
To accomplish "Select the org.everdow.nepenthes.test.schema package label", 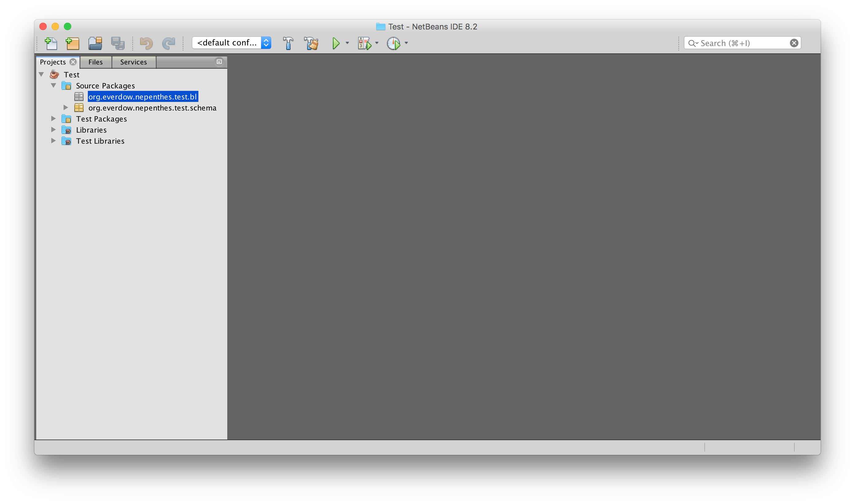I will tap(152, 108).
